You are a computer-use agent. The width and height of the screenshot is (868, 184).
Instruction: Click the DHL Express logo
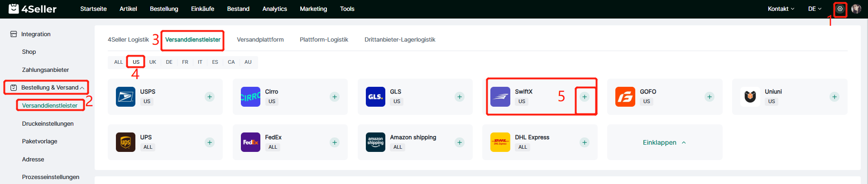coord(500,142)
